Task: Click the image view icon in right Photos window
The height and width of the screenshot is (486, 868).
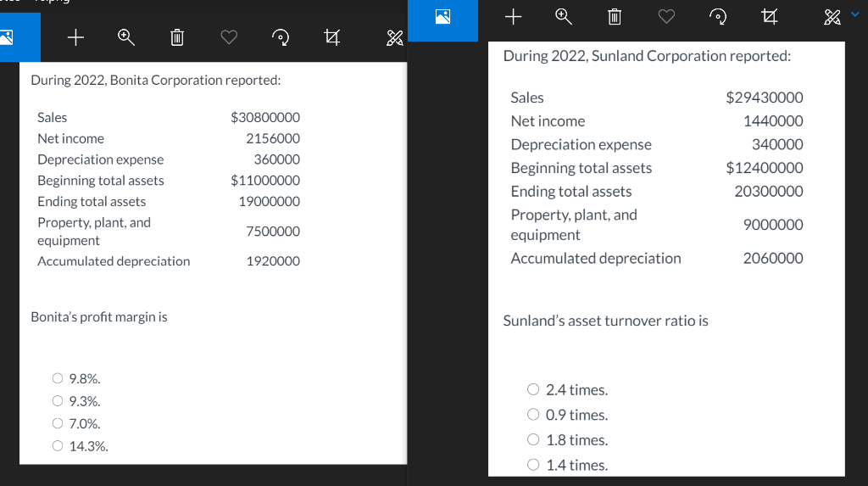Action: click(442, 17)
